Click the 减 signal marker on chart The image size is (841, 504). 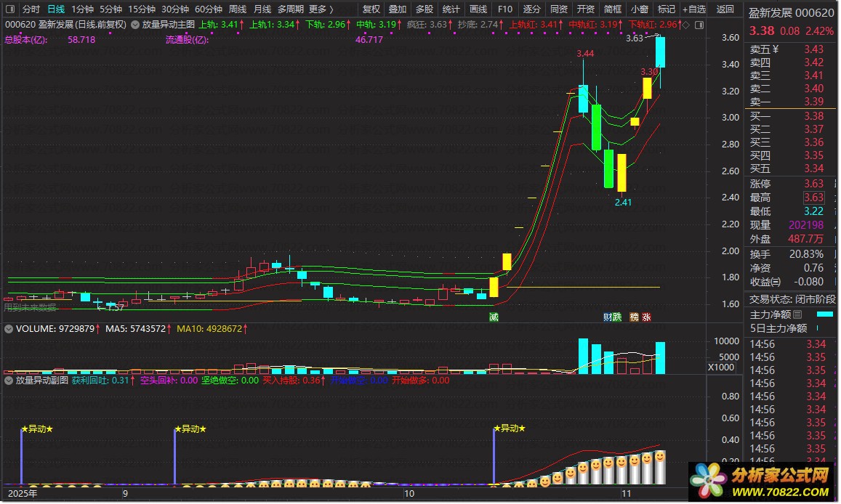point(494,317)
